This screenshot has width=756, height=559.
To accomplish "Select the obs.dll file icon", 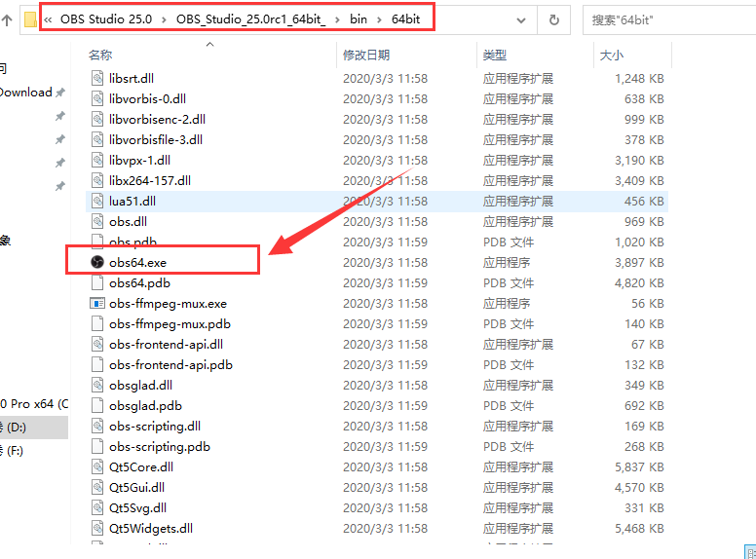I will pyautogui.click(x=97, y=222).
